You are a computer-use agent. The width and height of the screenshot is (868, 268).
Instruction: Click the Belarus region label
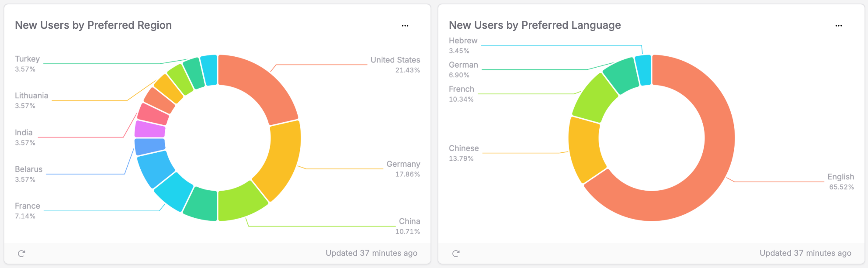tap(28, 169)
